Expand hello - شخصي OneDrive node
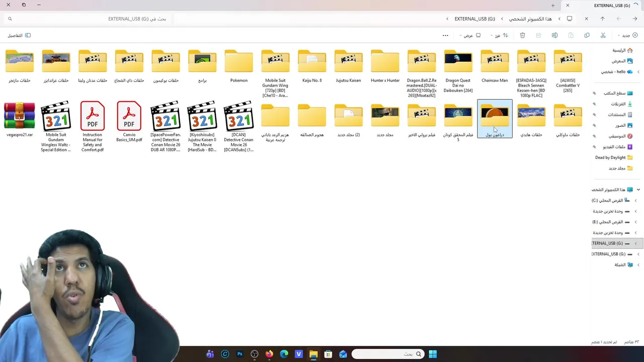Screen dimensions: 644x362 tap(638, 72)
